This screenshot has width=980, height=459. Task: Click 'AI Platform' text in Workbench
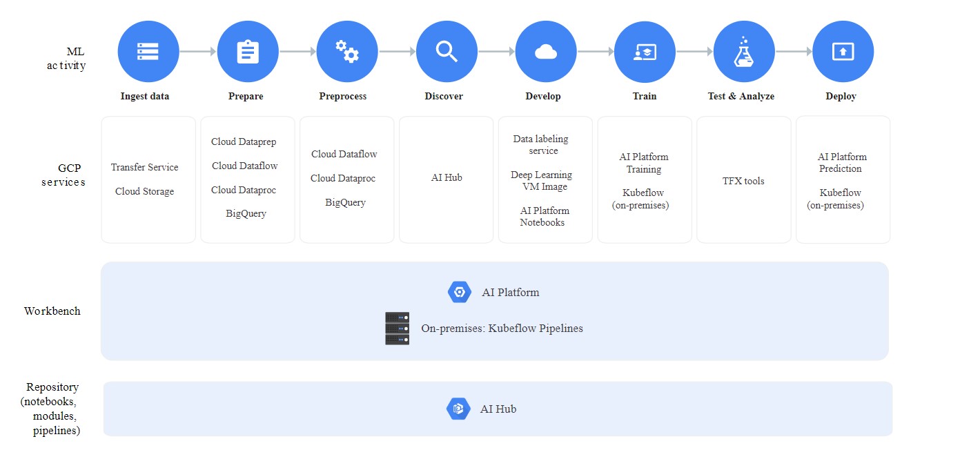tap(511, 292)
